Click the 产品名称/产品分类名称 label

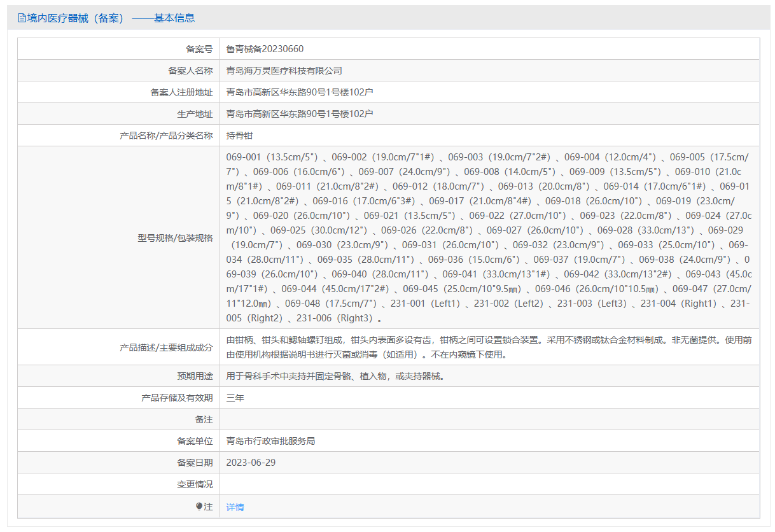click(167, 136)
